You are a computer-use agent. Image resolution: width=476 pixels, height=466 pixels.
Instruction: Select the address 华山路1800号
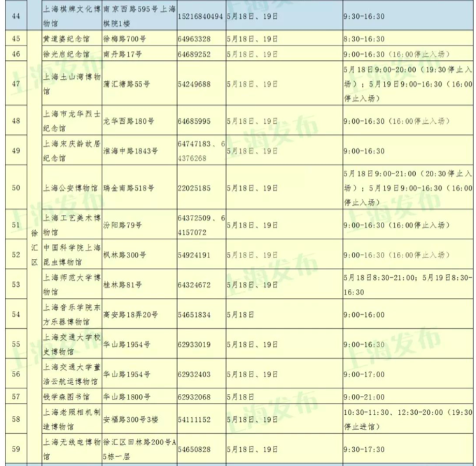point(127,397)
